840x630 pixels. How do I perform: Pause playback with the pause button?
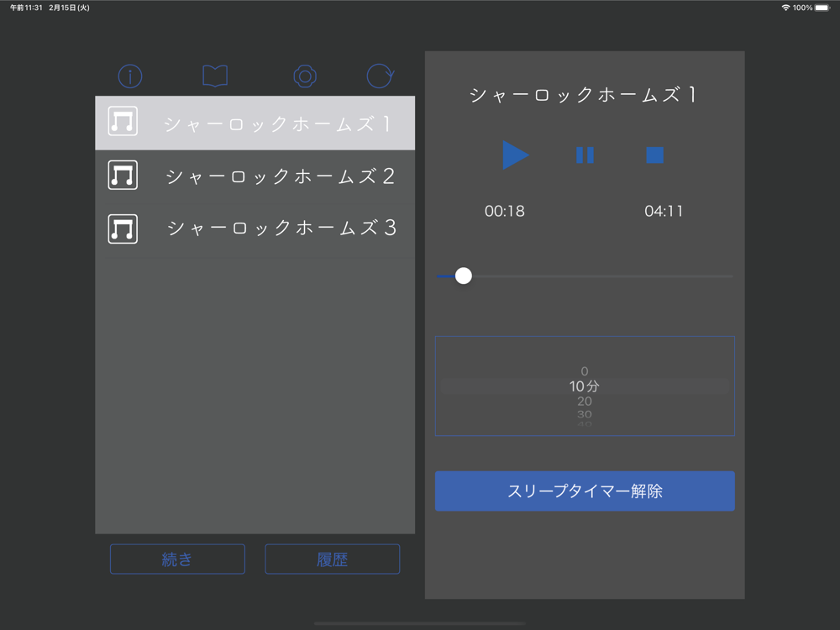(585, 155)
